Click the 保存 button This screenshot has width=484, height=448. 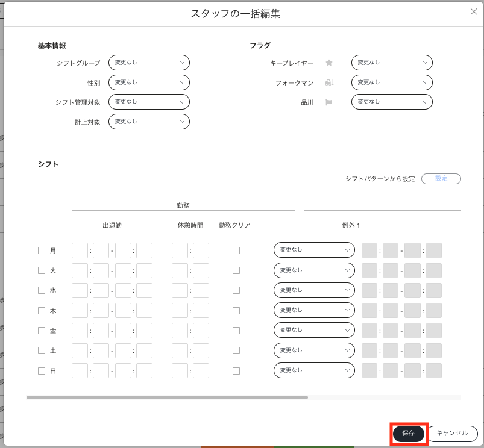click(x=409, y=433)
